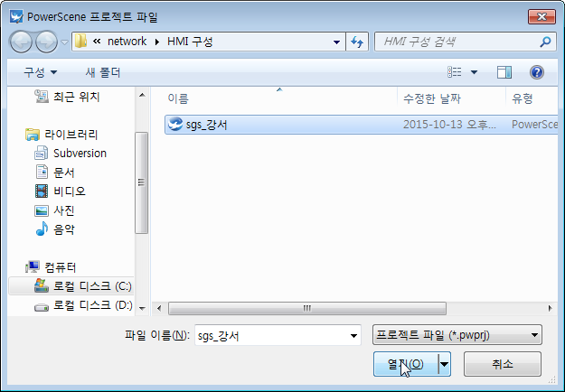The width and height of the screenshot is (565, 392).
Task: Open the help question mark icon
Action: (x=537, y=72)
